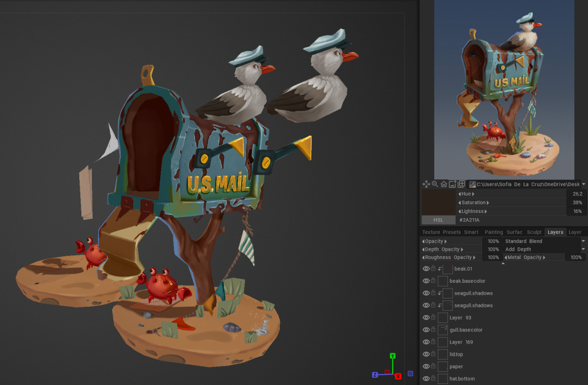The image size is (588, 385).
Task: Click the pan/move reference image icon
Action: [426, 184]
